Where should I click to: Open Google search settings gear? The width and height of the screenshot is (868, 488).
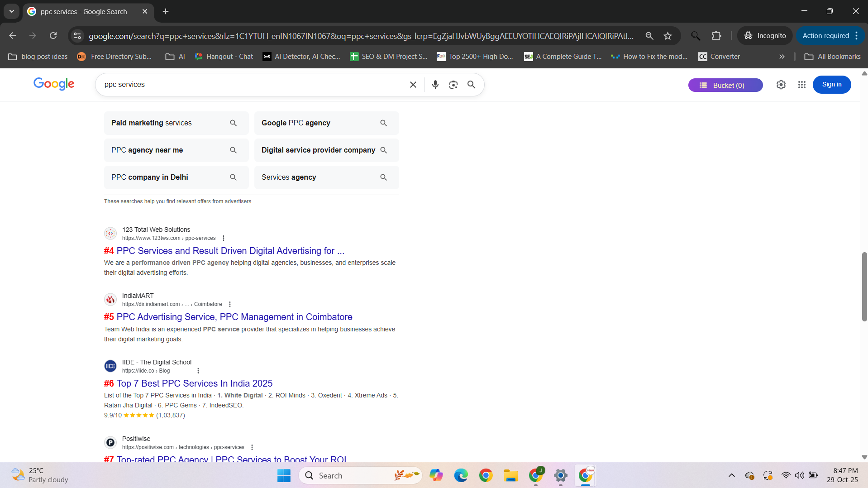click(x=781, y=85)
